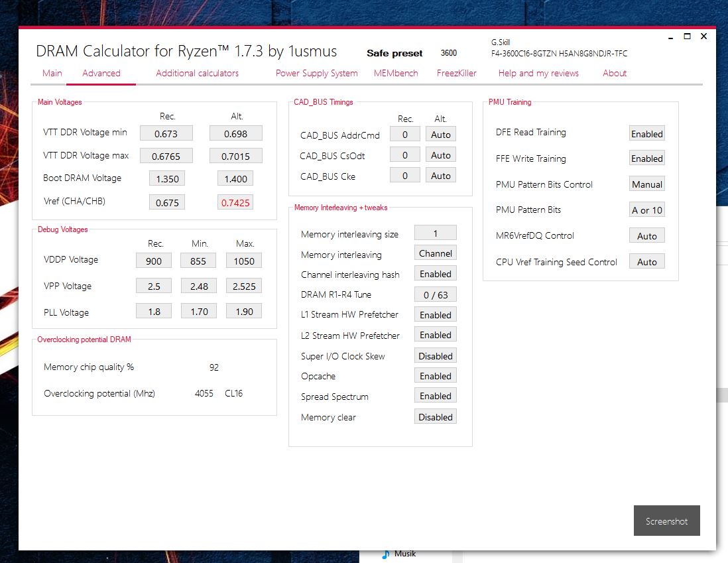
Task: Click DRAM R1-R4 Tune value 0 / 63
Action: pos(436,294)
